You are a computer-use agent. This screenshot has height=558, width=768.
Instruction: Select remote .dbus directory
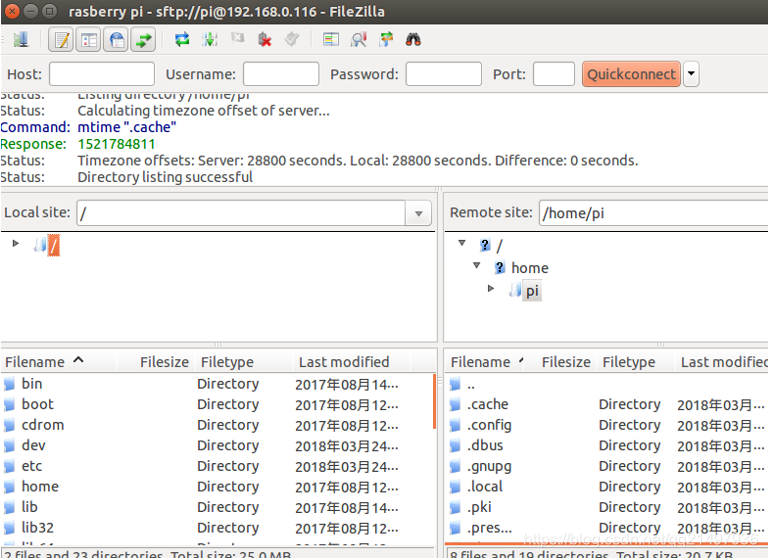[606, 445]
